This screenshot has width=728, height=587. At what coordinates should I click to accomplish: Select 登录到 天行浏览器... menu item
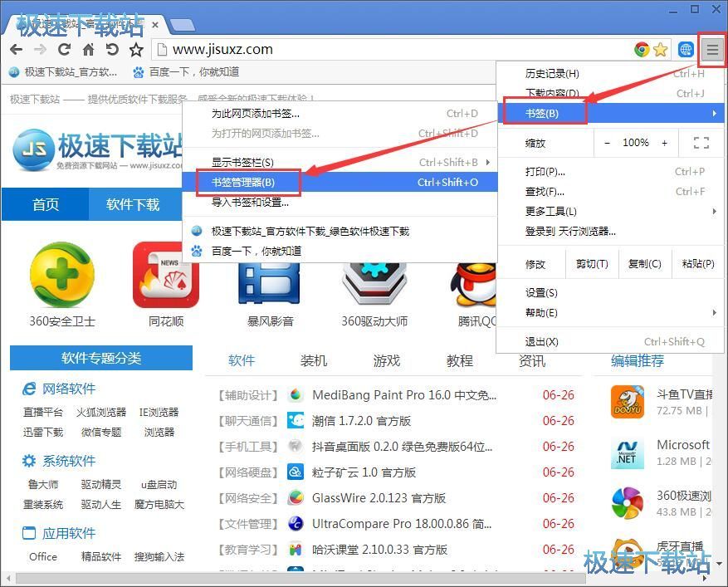point(610,232)
